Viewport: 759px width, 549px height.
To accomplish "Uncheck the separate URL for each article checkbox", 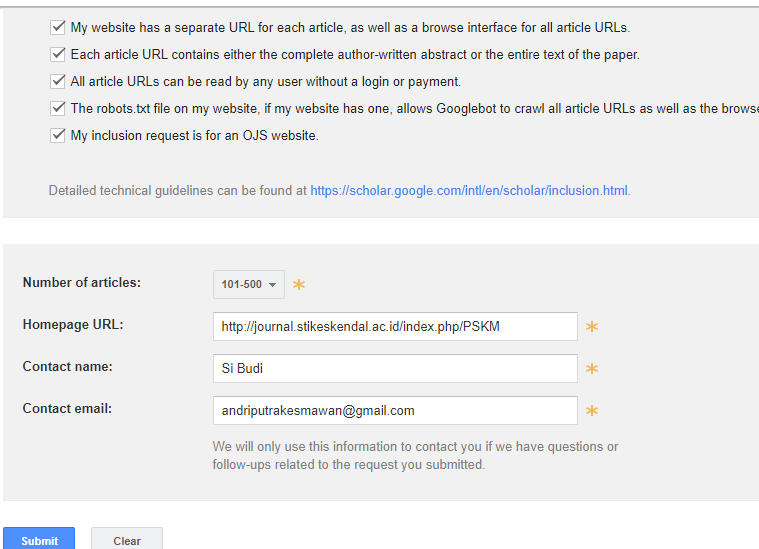I will (x=58, y=28).
